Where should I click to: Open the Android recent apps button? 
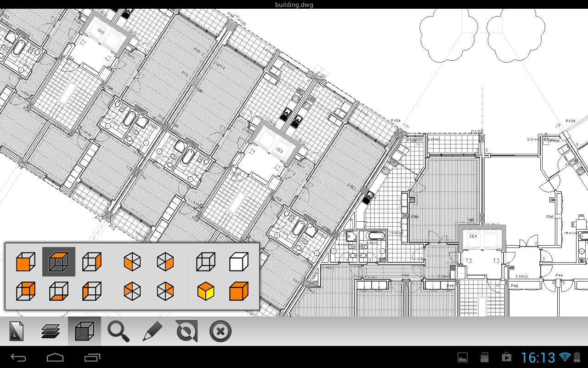tap(92, 357)
